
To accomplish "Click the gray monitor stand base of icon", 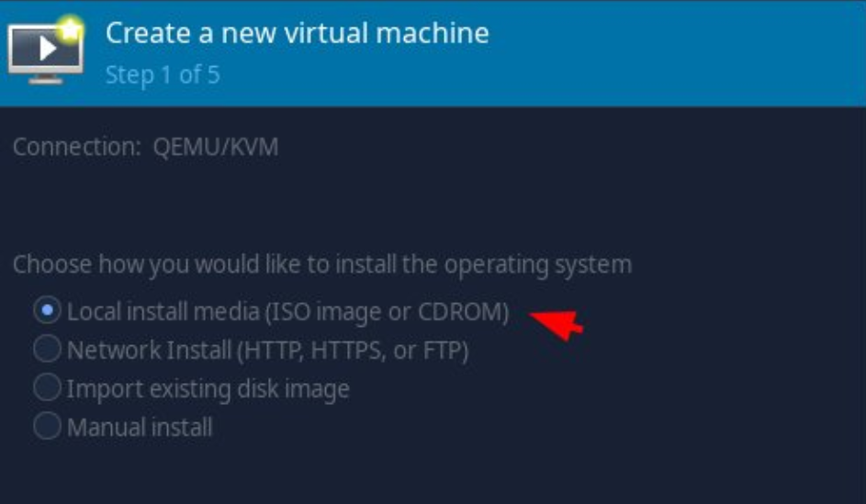I will (46, 80).
